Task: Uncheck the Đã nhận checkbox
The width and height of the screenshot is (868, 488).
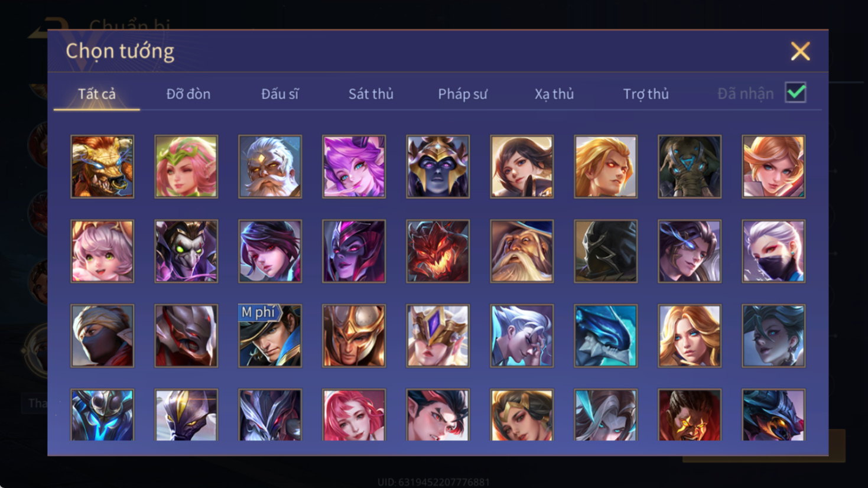Action: point(795,93)
